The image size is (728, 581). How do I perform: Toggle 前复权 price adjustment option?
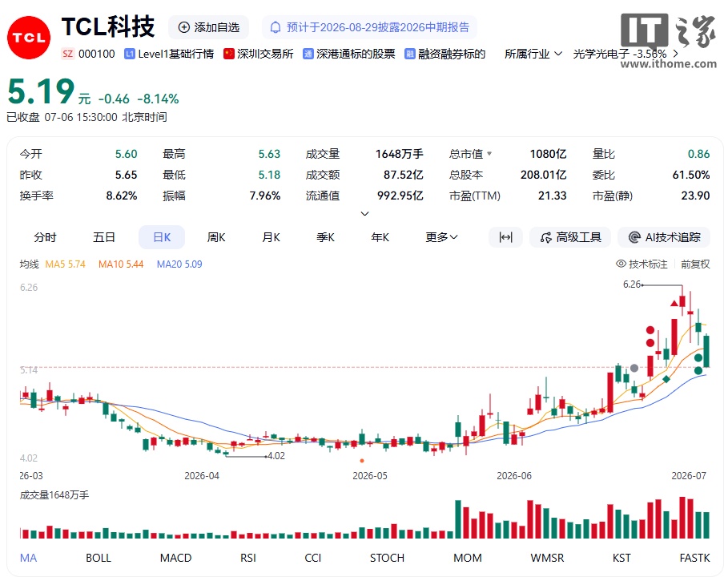pos(695,264)
